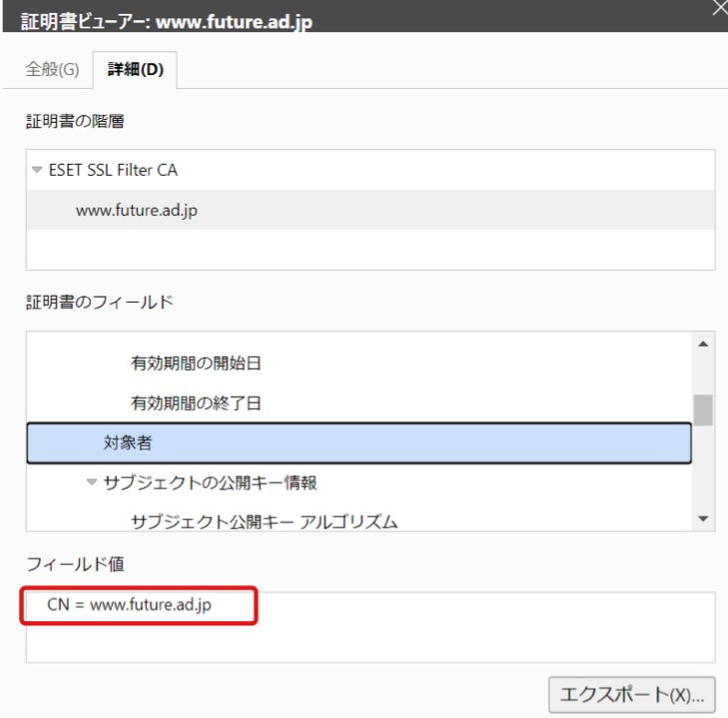Select the 詳細(D) tab

coord(135,70)
